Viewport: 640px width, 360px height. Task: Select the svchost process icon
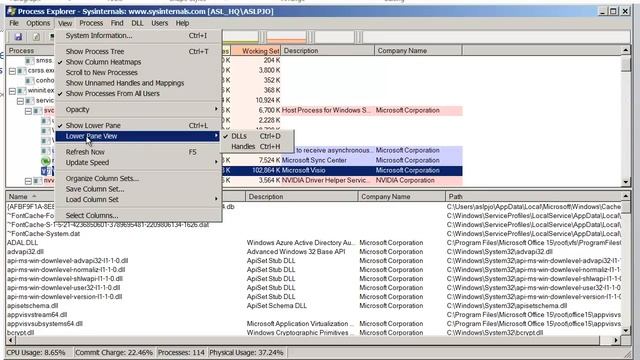[x=38, y=111]
